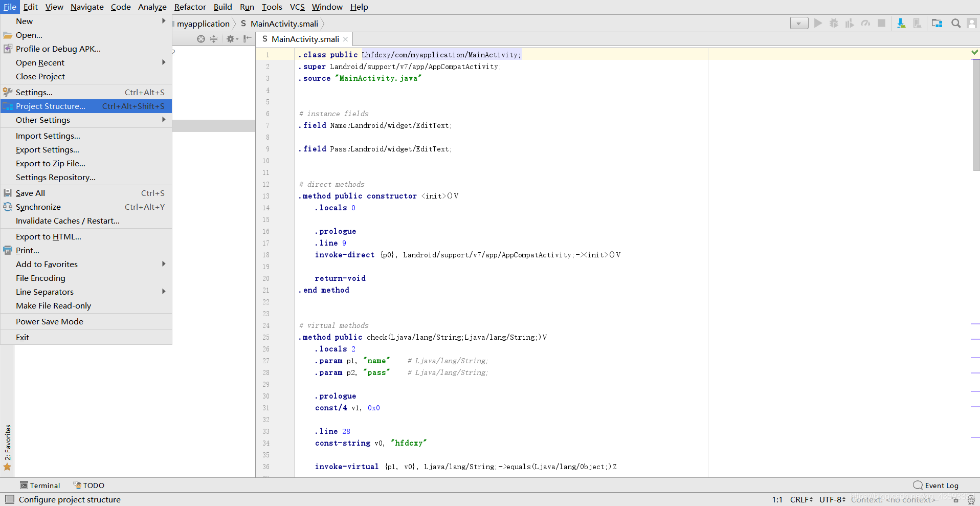Click the myapplication breadcrumb
Image resolution: width=980 pixels, height=506 pixels.
point(203,24)
